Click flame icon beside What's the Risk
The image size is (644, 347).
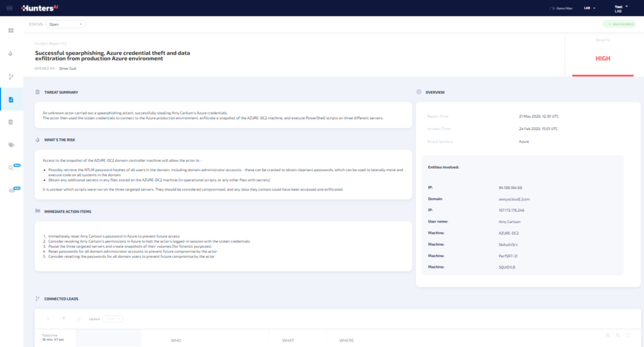tap(37, 140)
